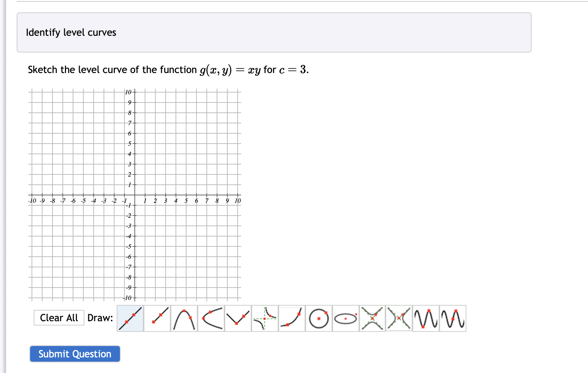Screen dimensions: 588x373
Task: Click the -10 label on the x-axis
Action: pyautogui.click(x=32, y=201)
